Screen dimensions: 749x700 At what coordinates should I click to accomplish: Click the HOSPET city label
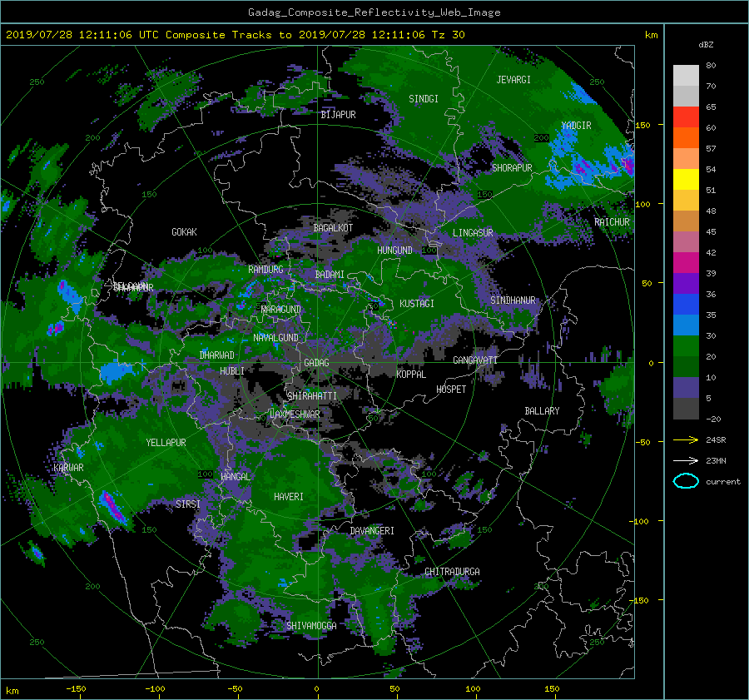pyautogui.click(x=451, y=390)
